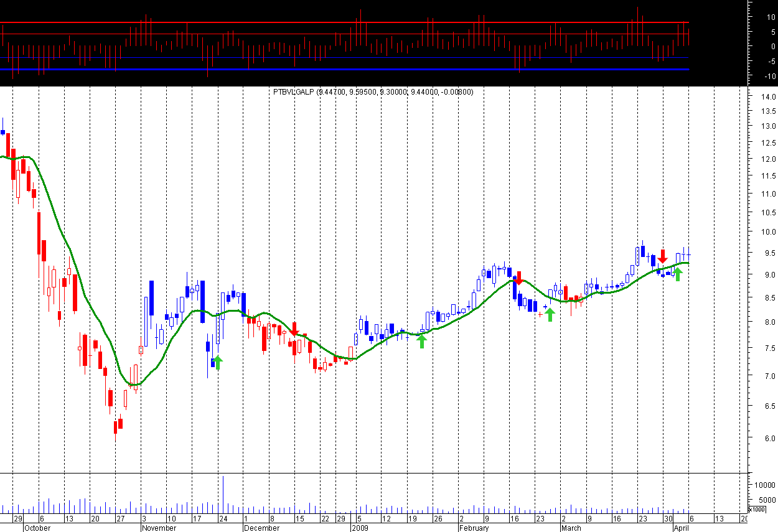Image resolution: width=778 pixels, height=532 pixels.
Task: Click the green buy arrow near November 24
Action: click(217, 363)
